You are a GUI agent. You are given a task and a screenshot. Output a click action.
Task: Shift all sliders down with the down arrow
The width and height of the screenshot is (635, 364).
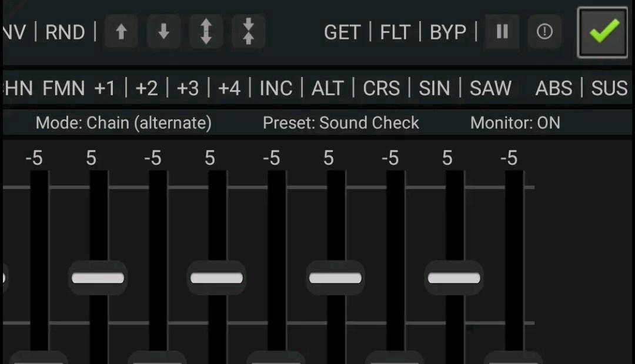click(x=163, y=32)
